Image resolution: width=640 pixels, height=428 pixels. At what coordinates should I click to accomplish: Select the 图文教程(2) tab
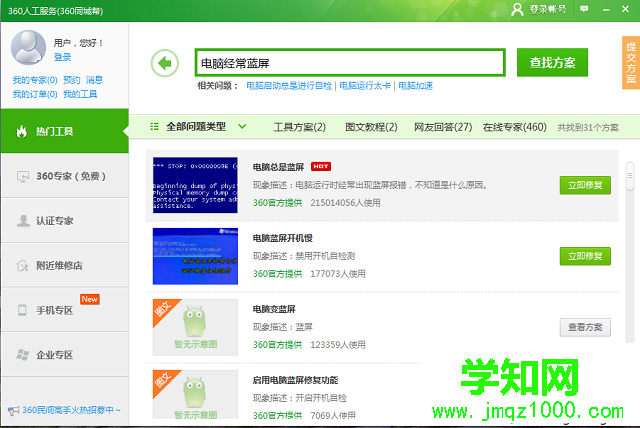371,127
